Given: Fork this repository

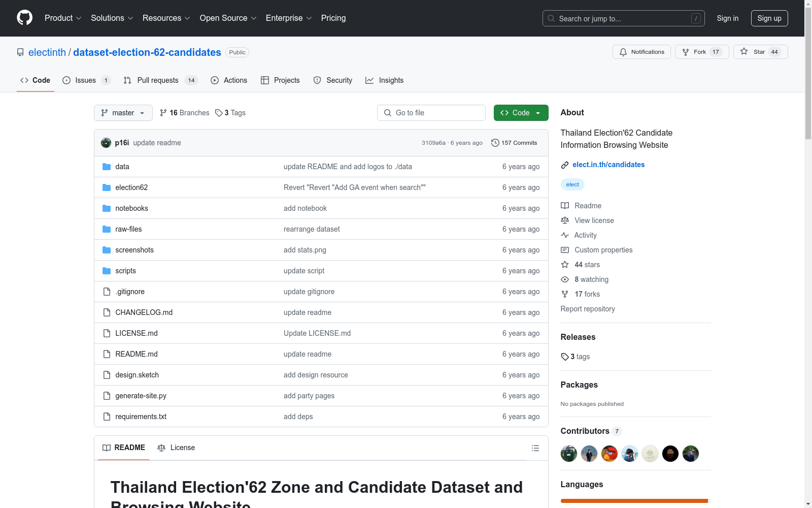Looking at the screenshot, I should click(702, 52).
